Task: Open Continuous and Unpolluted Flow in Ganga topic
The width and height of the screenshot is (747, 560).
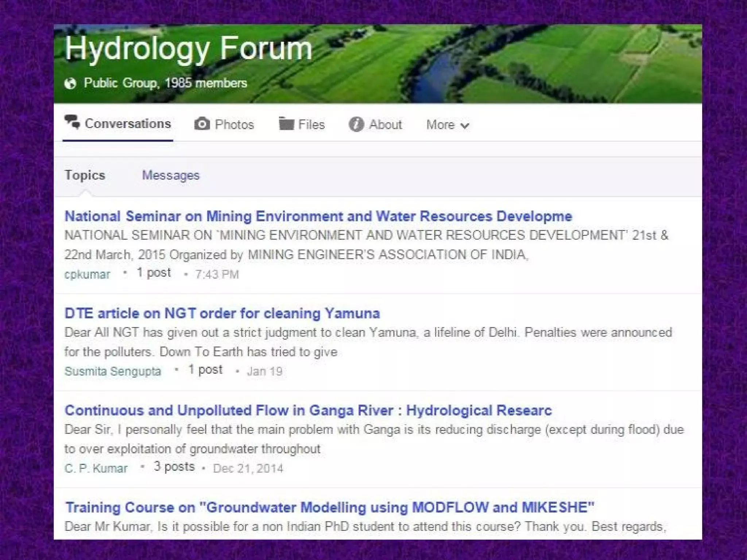Action: click(308, 411)
